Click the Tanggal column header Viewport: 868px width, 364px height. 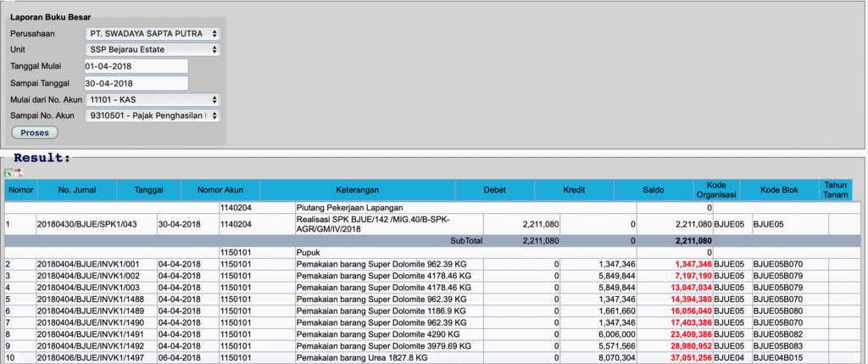tap(149, 190)
